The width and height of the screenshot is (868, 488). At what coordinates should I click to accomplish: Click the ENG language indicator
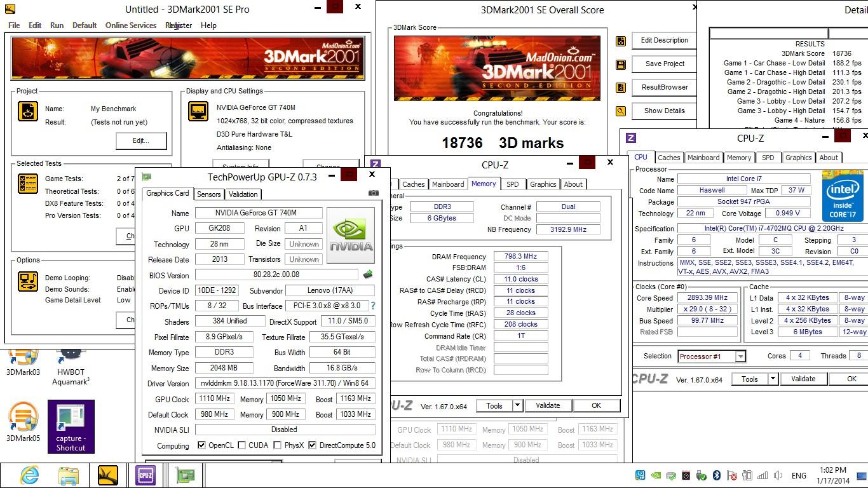click(x=799, y=475)
